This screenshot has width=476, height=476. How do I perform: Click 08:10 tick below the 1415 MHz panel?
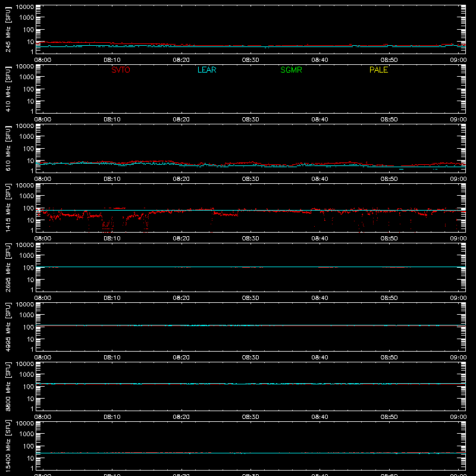pos(112,239)
